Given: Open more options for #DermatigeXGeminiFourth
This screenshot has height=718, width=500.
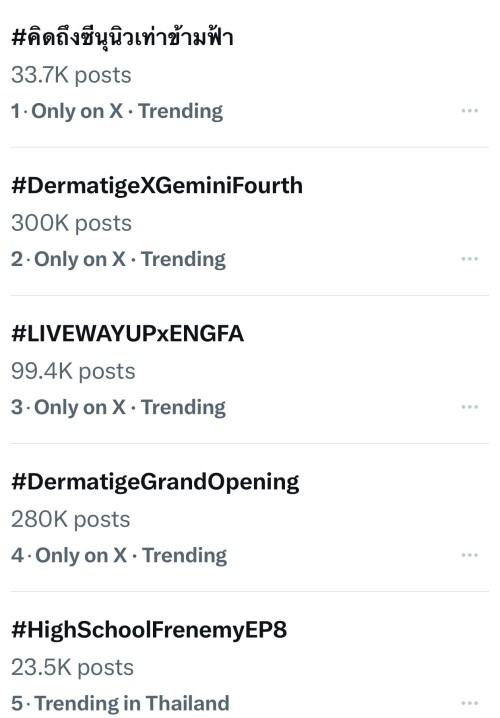Looking at the screenshot, I should [470, 259].
